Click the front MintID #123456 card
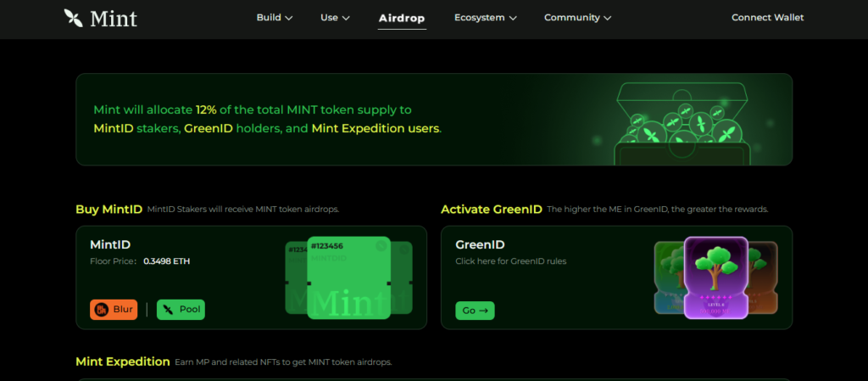 coord(348,277)
